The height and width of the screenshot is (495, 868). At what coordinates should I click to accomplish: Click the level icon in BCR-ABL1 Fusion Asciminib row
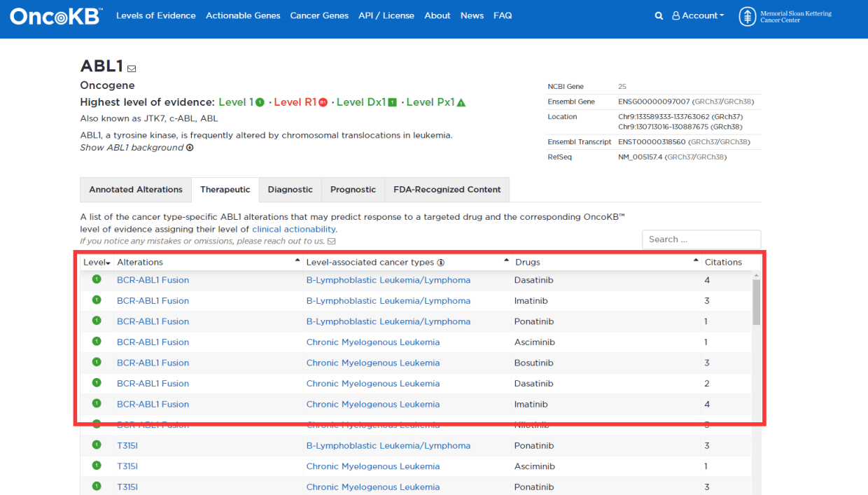pyautogui.click(x=97, y=342)
